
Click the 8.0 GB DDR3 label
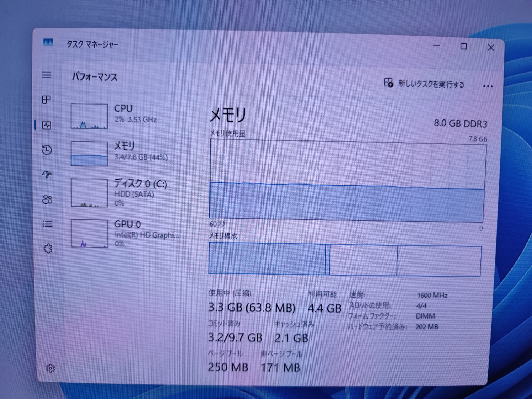460,124
